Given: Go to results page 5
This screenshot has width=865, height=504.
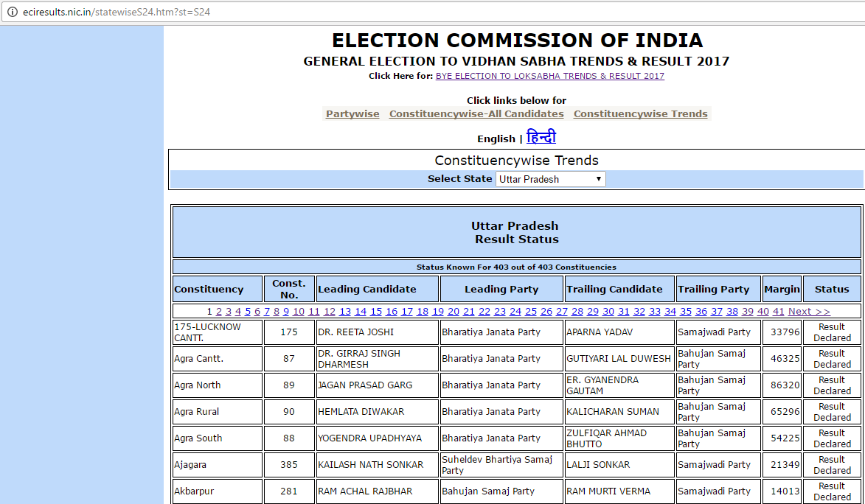Looking at the screenshot, I should (x=248, y=311).
